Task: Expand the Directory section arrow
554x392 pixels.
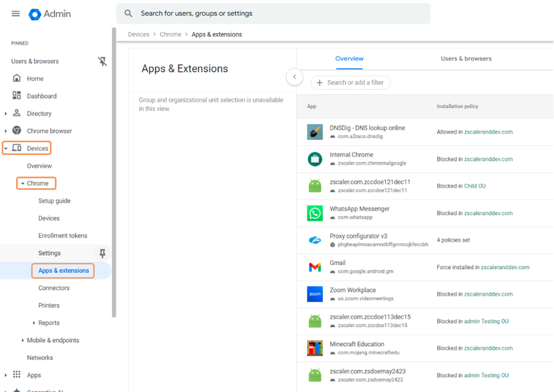Action: (6, 114)
